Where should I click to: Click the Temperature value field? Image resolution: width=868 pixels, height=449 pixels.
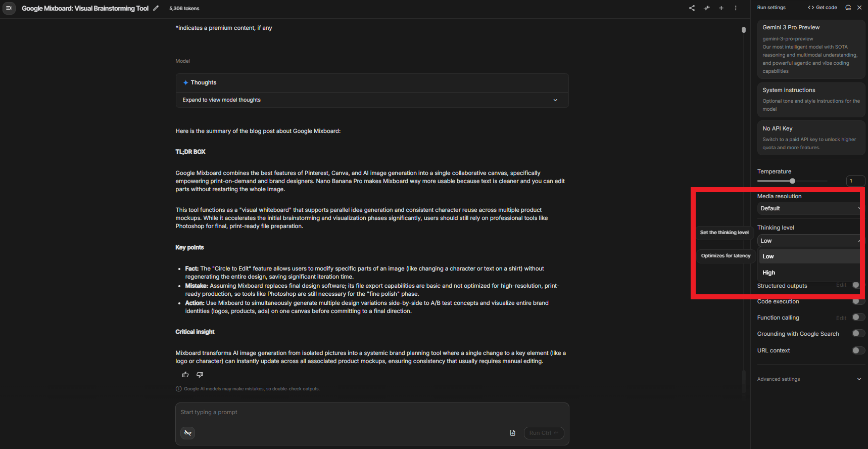point(855,181)
